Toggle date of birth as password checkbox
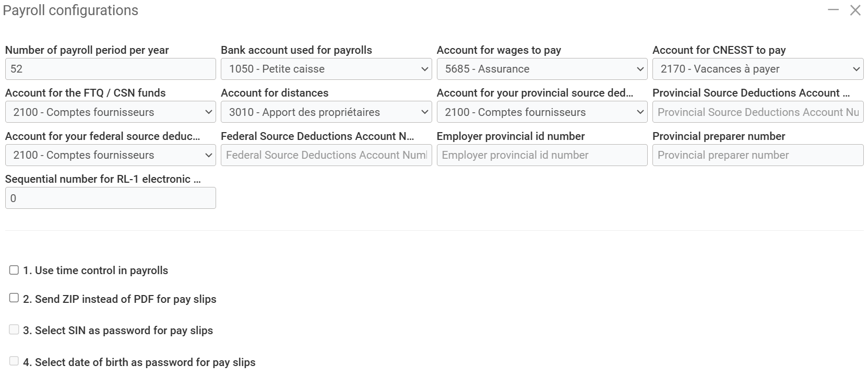This screenshot has height=377, width=868. coord(14,361)
